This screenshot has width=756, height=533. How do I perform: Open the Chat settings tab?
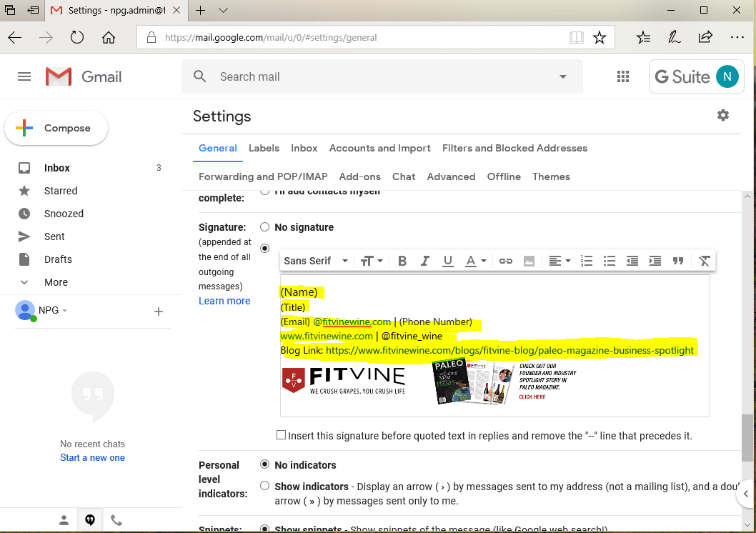404,177
